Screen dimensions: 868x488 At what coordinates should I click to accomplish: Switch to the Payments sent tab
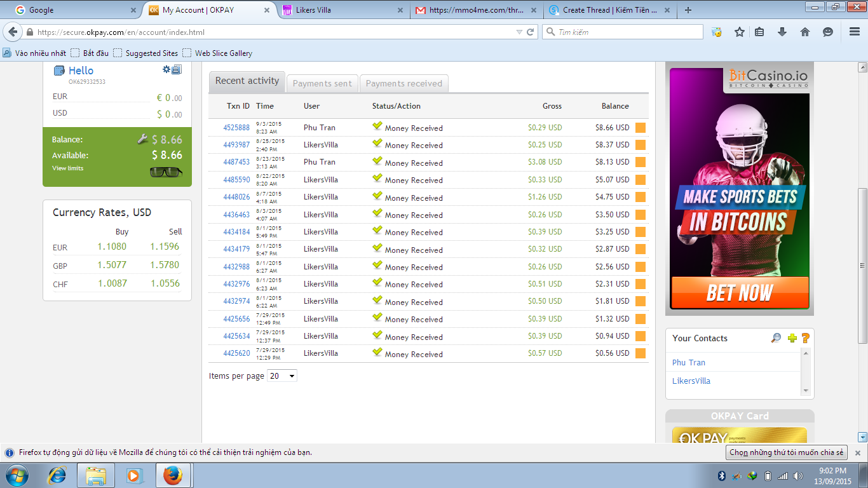(322, 83)
